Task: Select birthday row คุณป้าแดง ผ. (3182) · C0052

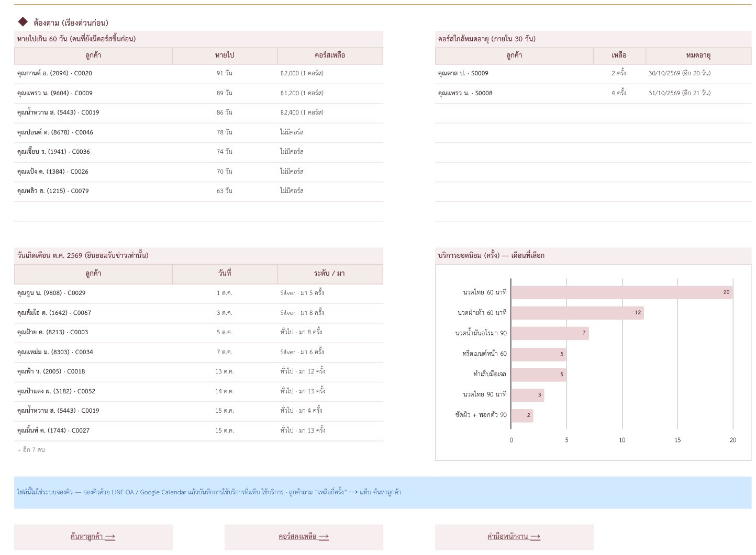Action: point(198,391)
